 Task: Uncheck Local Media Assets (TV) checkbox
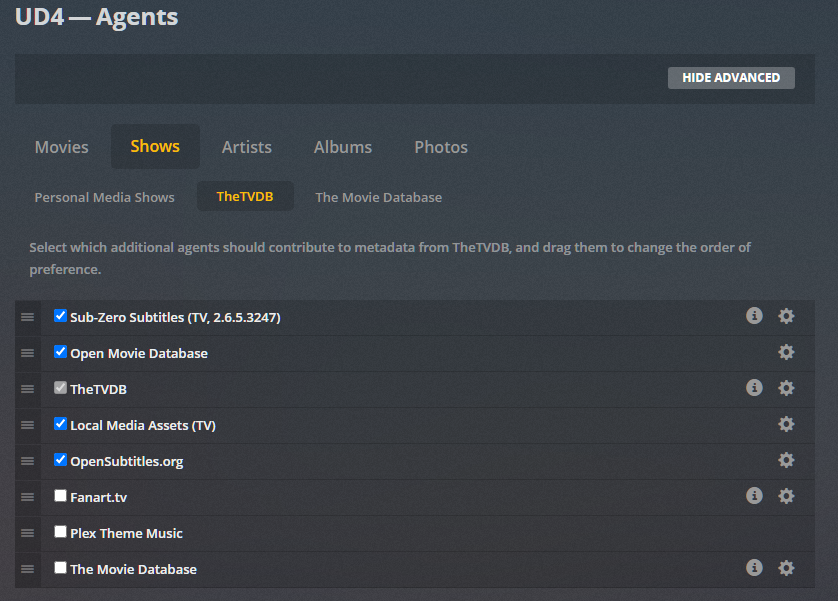point(60,424)
